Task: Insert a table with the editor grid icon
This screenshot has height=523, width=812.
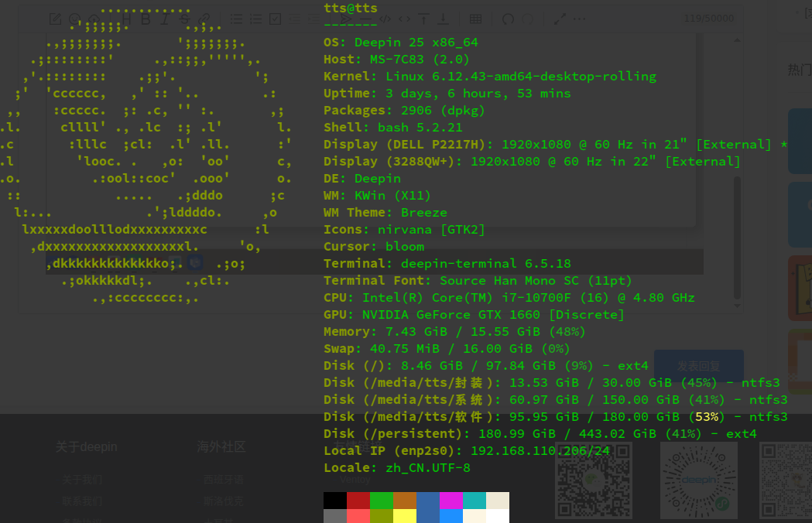Action: pos(475,19)
